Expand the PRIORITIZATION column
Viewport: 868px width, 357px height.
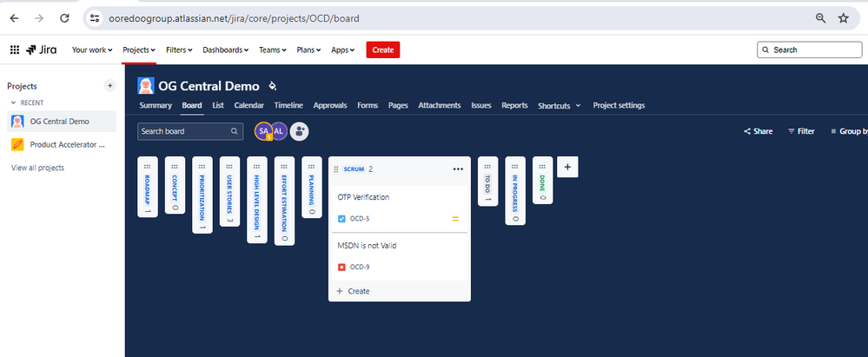(202, 195)
